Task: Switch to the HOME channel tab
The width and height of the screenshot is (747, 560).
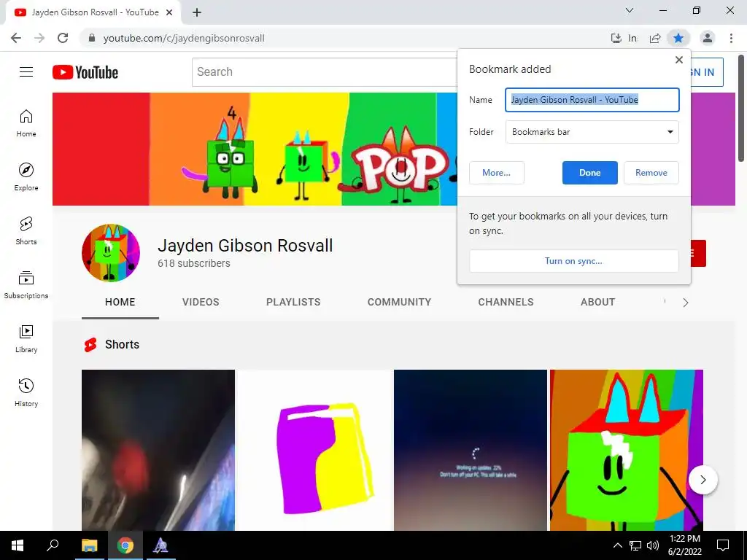Action: (x=120, y=302)
